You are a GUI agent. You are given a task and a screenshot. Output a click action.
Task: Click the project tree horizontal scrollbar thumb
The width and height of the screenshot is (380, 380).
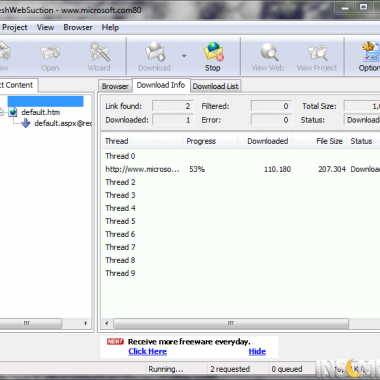[30, 323]
